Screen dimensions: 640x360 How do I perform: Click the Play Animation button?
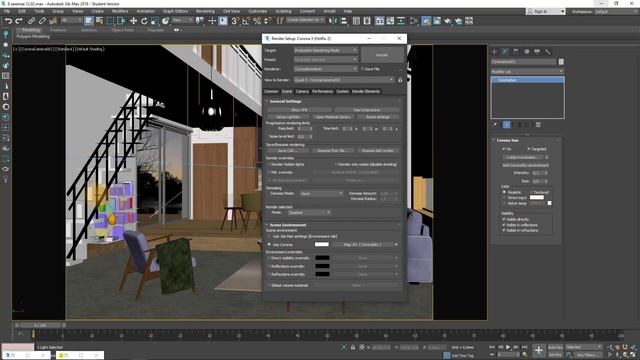508,347
